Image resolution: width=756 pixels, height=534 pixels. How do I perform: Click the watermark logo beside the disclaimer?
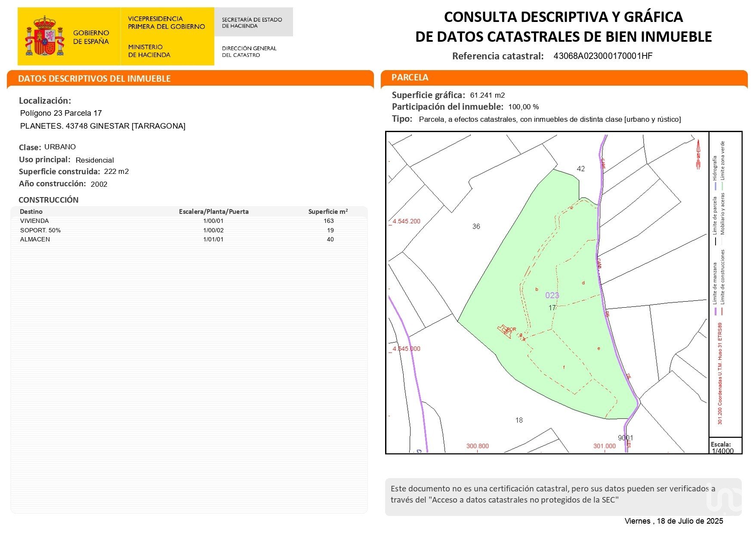coord(725,498)
